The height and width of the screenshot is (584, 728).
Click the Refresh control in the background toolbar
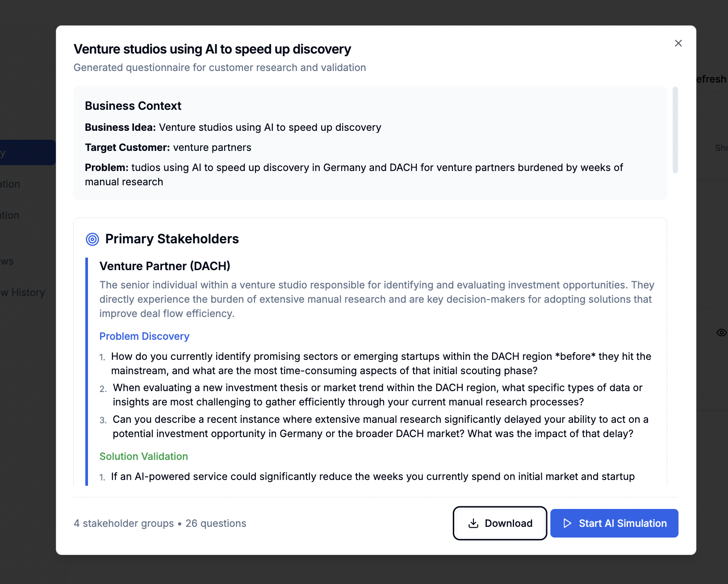(x=711, y=79)
